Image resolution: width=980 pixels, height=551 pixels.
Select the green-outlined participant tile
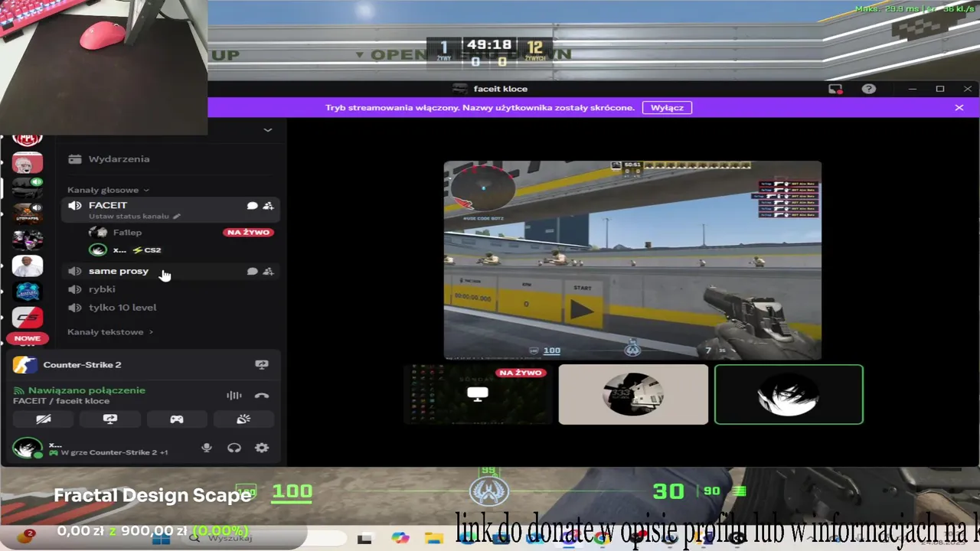click(789, 394)
